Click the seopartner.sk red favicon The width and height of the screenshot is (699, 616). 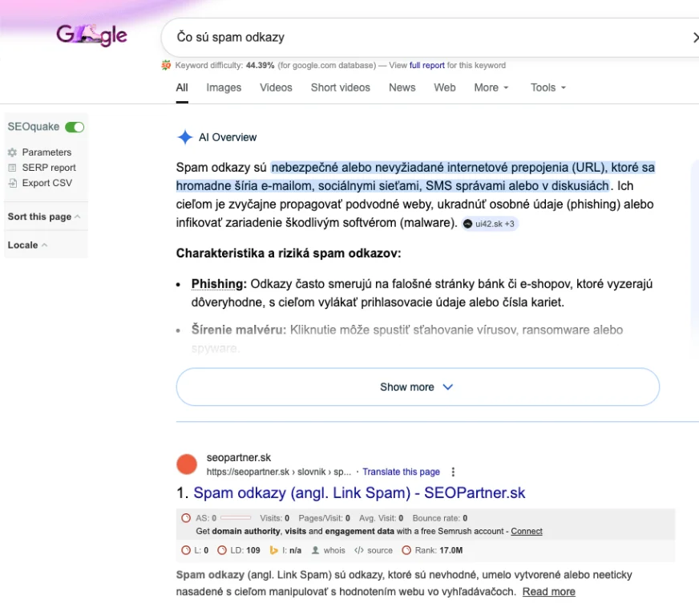tap(187, 464)
